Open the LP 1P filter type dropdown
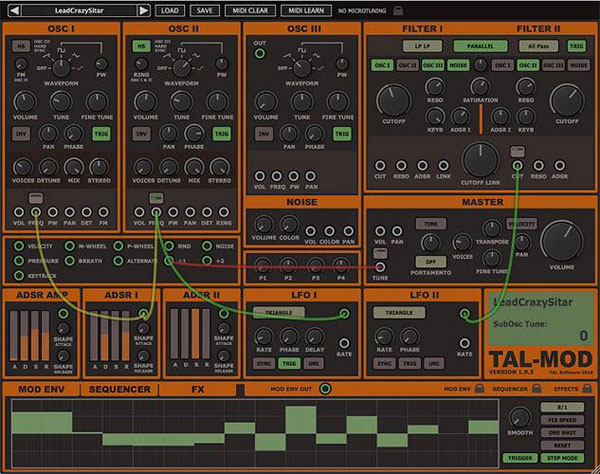This screenshot has width=600, height=474. coord(395,46)
